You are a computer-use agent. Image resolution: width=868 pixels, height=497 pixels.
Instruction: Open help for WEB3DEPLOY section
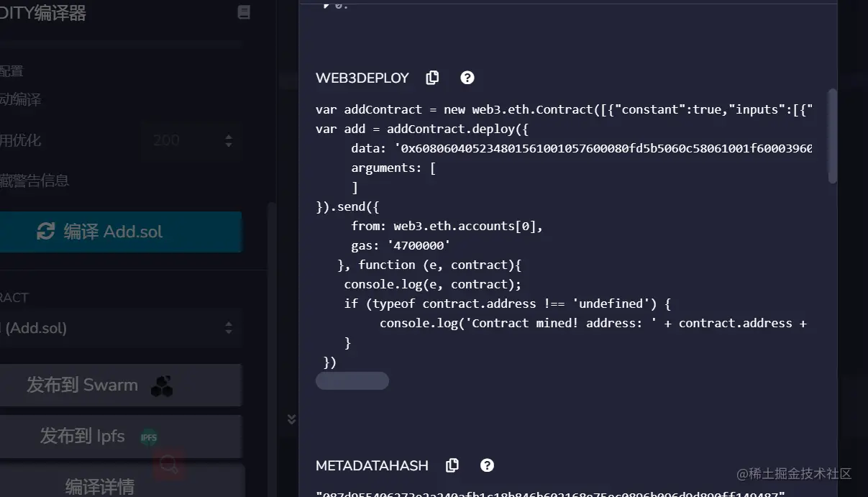(467, 78)
